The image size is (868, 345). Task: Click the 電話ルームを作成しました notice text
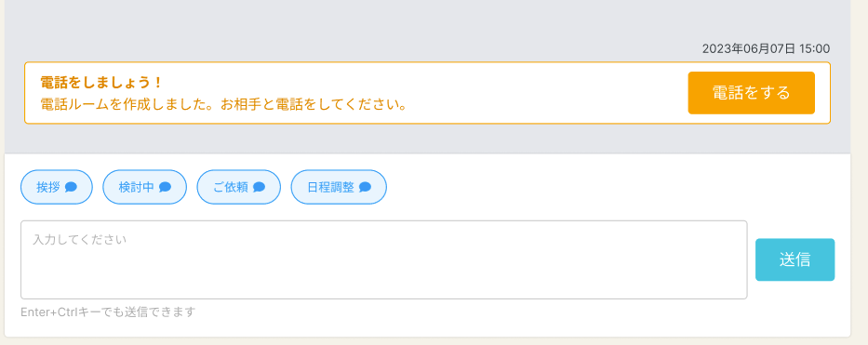[x=224, y=104]
